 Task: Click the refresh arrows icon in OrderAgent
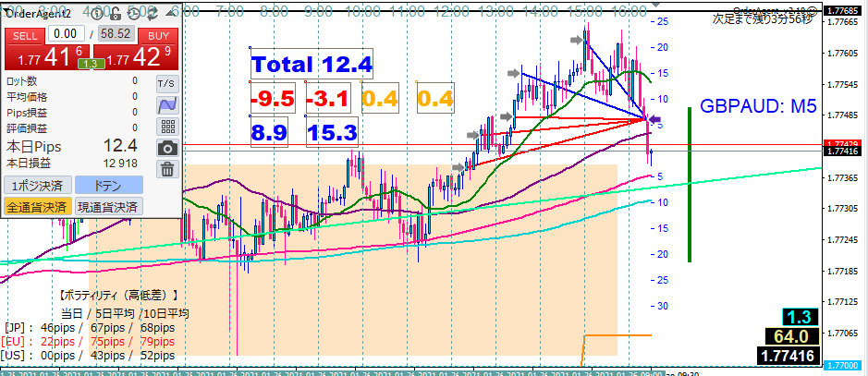(153, 13)
